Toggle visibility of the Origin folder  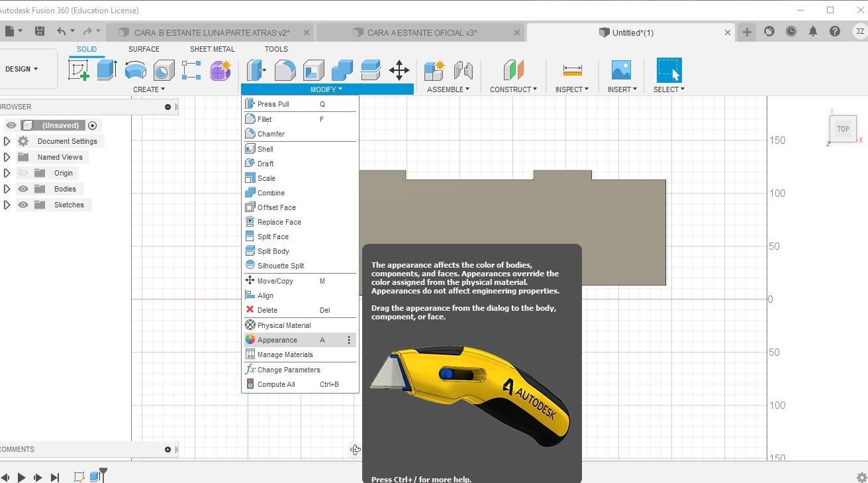coord(23,173)
